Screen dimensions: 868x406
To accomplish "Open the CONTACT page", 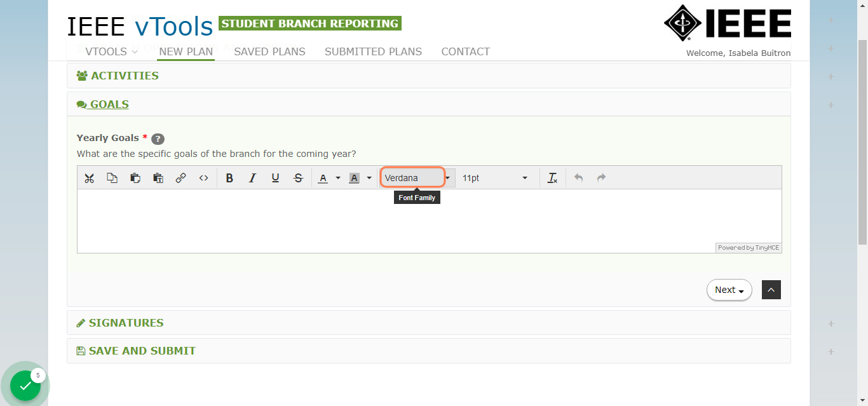I will tap(466, 51).
